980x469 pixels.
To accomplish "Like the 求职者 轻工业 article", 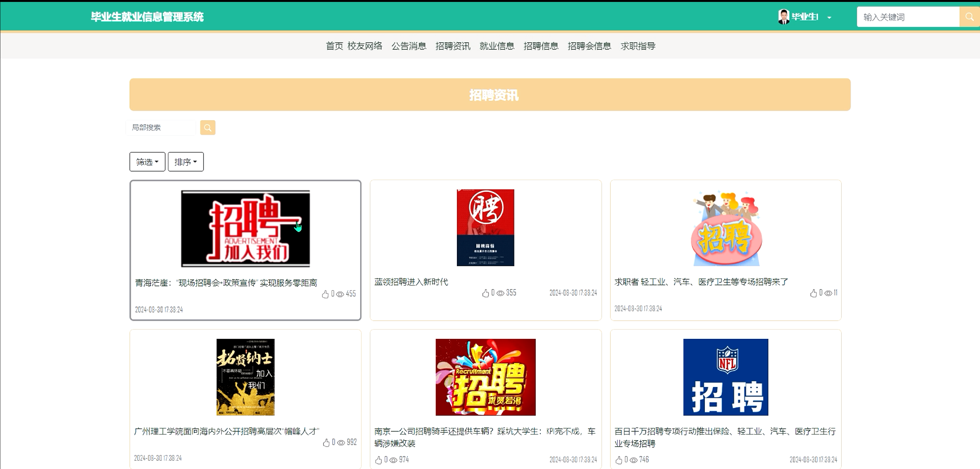I will 813,293.
